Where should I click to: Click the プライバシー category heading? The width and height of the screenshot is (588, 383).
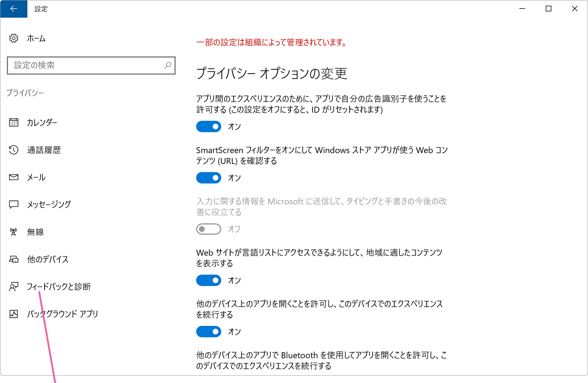[x=25, y=93]
